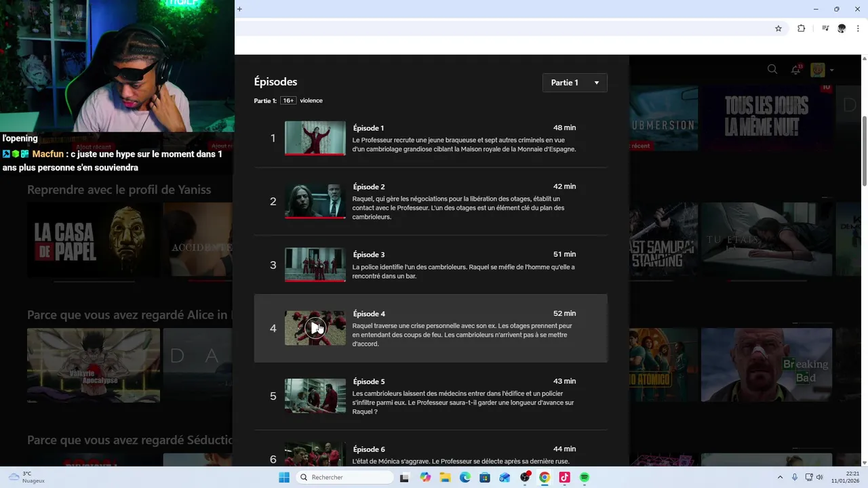This screenshot has width=868, height=488.
Task: Open Spotify from the taskbar
Action: coord(585,477)
